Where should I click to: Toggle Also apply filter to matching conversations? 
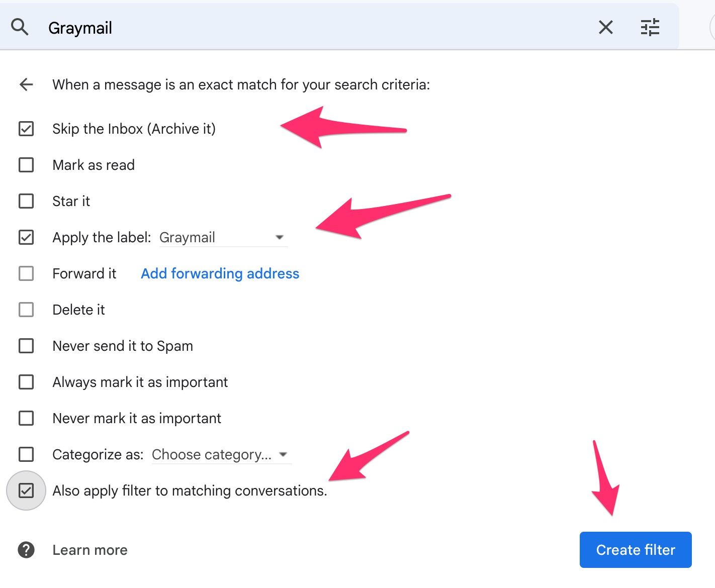(26, 491)
